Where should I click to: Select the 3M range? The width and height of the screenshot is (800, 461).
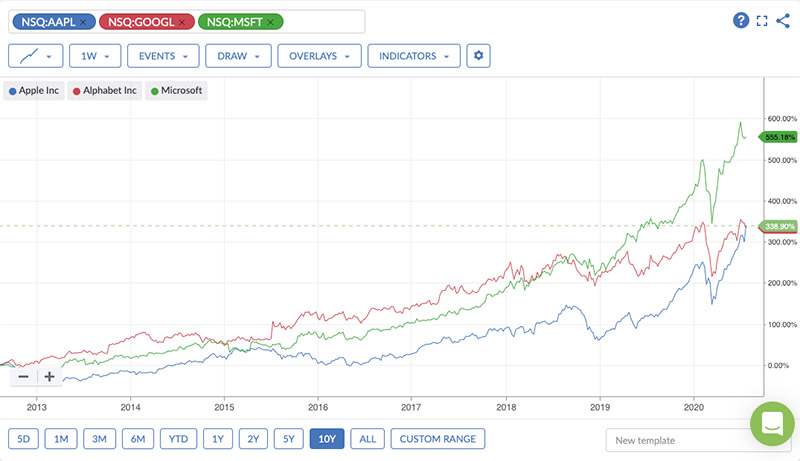point(99,439)
